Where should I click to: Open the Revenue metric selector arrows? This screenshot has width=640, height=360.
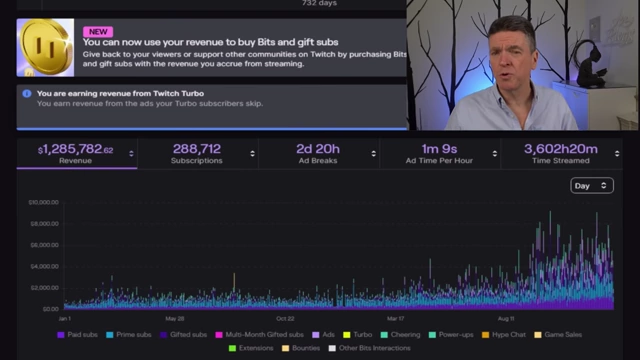pos(131,154)
